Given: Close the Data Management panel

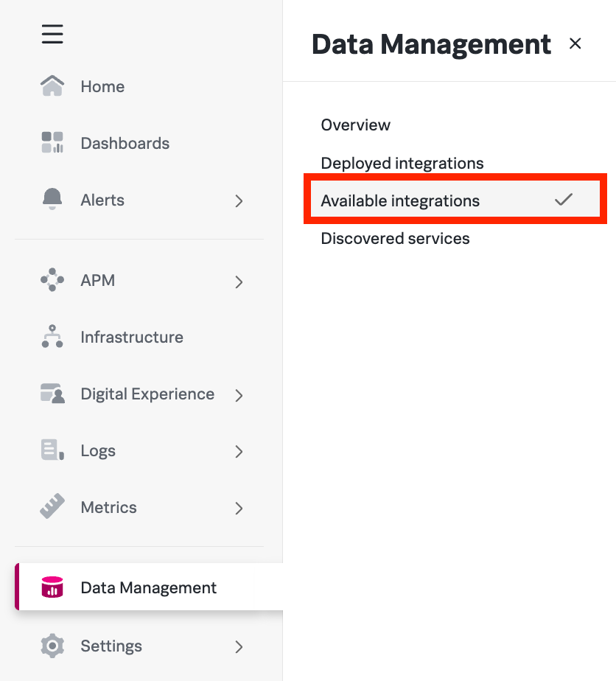Looking at the screenshot, I should pyautogui.click(x=575, y=43).
